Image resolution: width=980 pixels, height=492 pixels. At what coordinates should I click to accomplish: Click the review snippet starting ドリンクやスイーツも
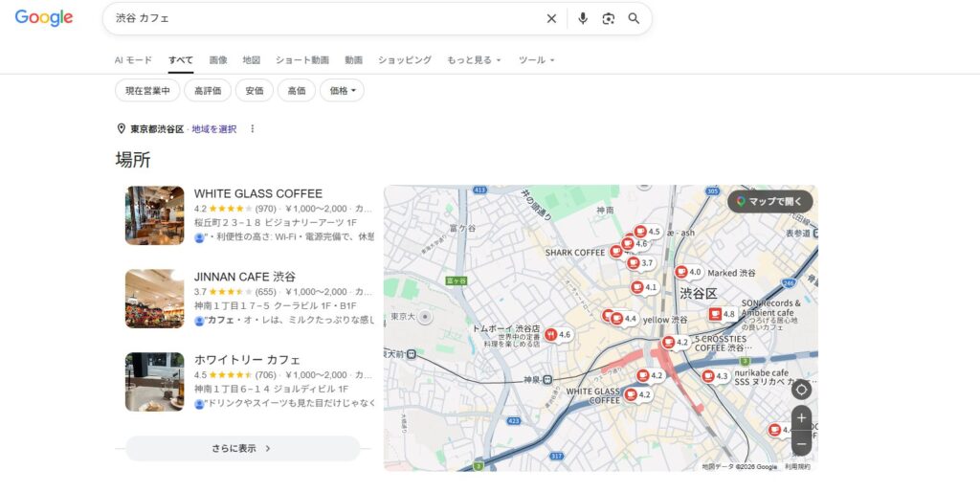290,404
